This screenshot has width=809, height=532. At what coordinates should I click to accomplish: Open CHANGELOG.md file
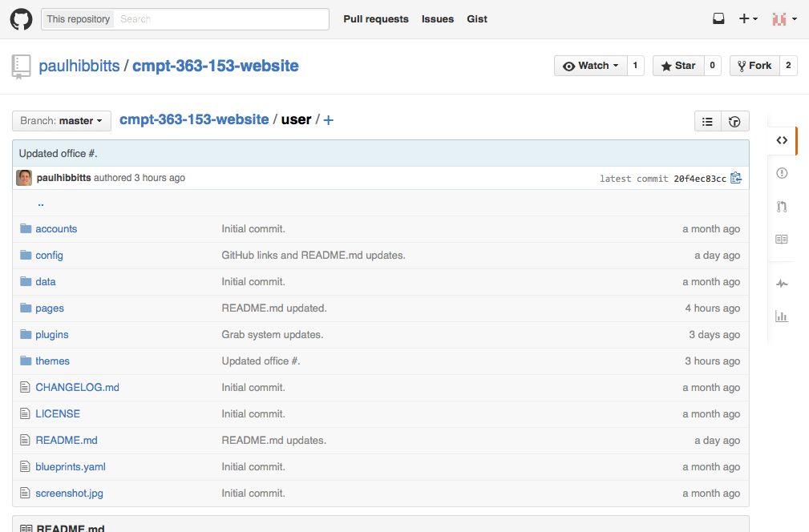(78, 387)
